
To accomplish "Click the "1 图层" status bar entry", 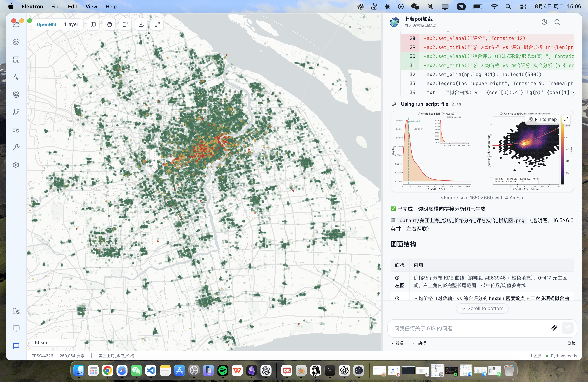I will 536,356.
